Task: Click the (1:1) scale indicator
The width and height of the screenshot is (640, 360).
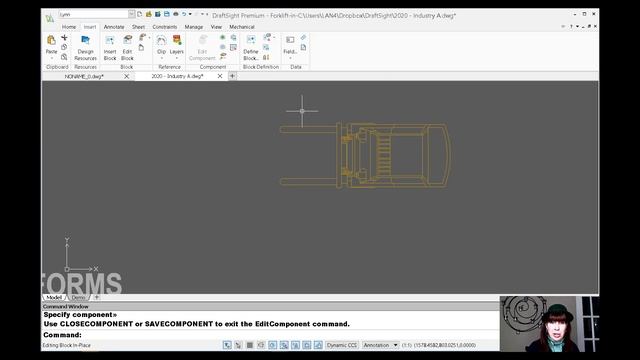Action: point(407,345)
